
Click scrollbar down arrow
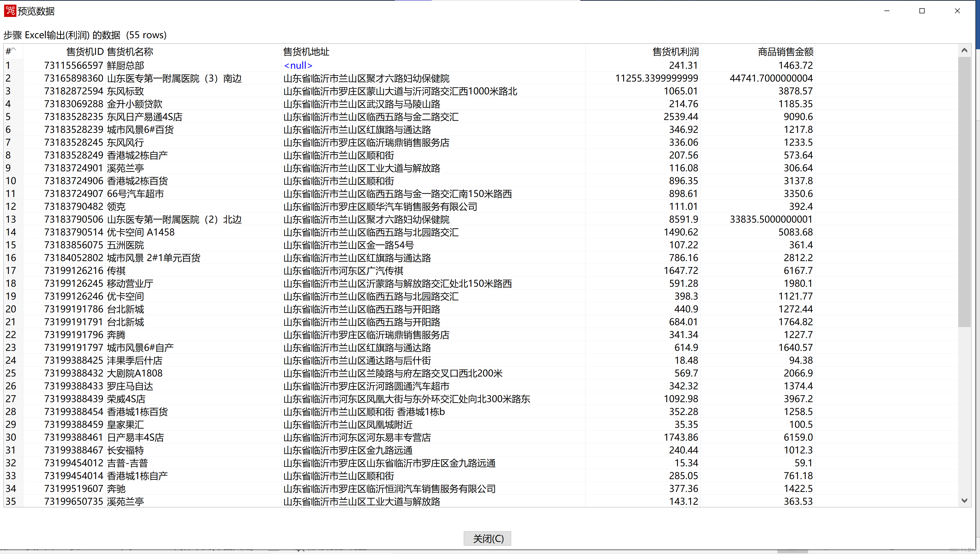[x=964, y=500]
